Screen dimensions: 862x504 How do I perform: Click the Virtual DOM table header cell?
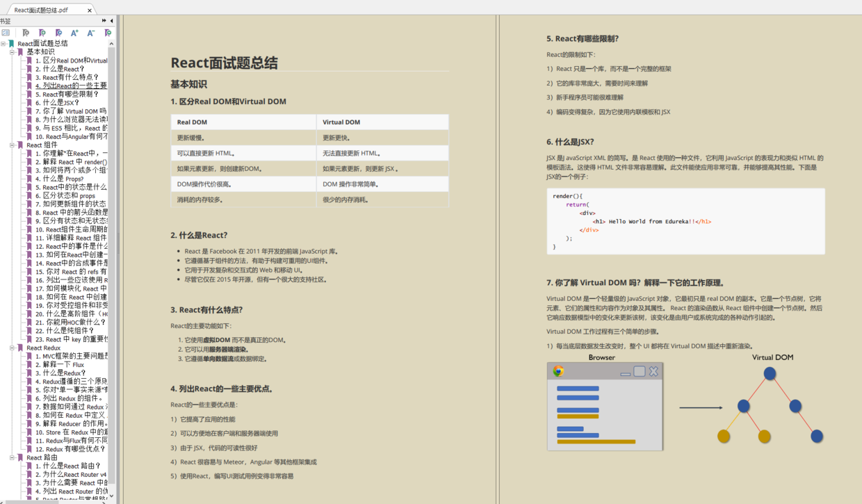[382, 122]
